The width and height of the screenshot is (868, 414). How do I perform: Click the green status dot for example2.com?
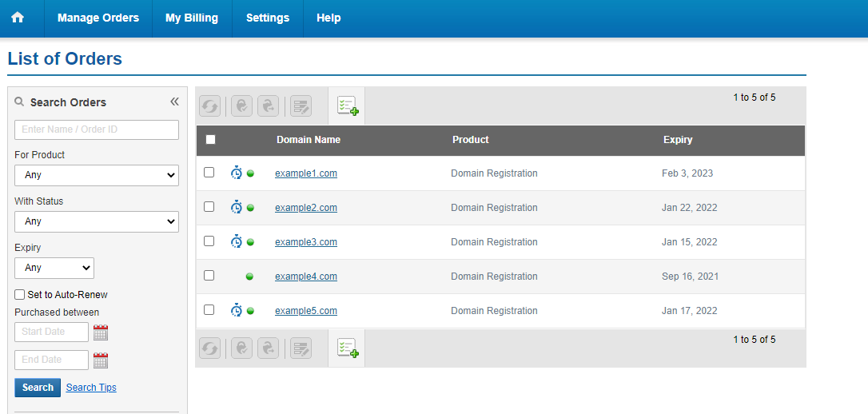point(250,208)
